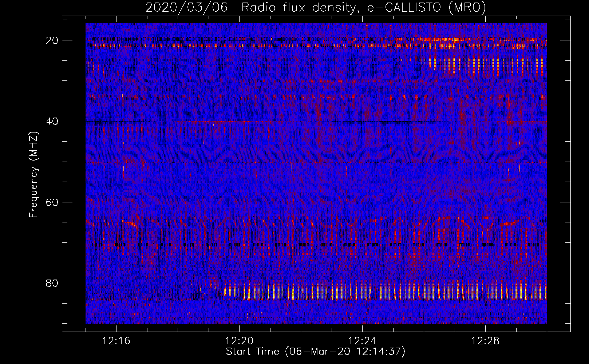Click the 'Start Time (06-Mar-20 12:14:37)' label
Image resolution: width=589 pixels, height=364 pixels.
316,352
